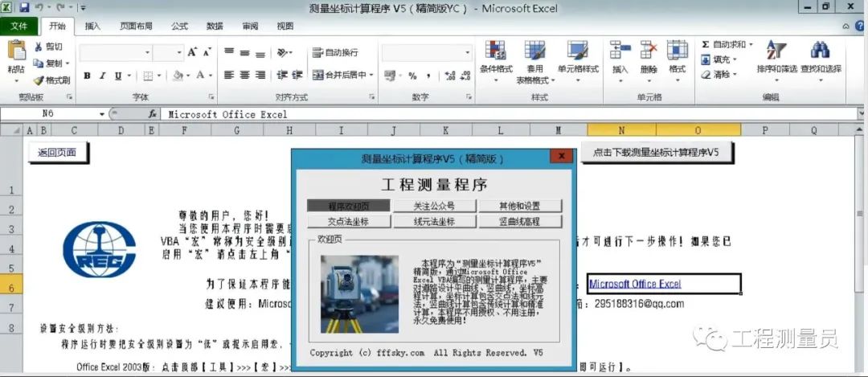The height and width of the screenshot is (377, 868).
Task: Click the increase indent icon
Action: tap(297, 75)
